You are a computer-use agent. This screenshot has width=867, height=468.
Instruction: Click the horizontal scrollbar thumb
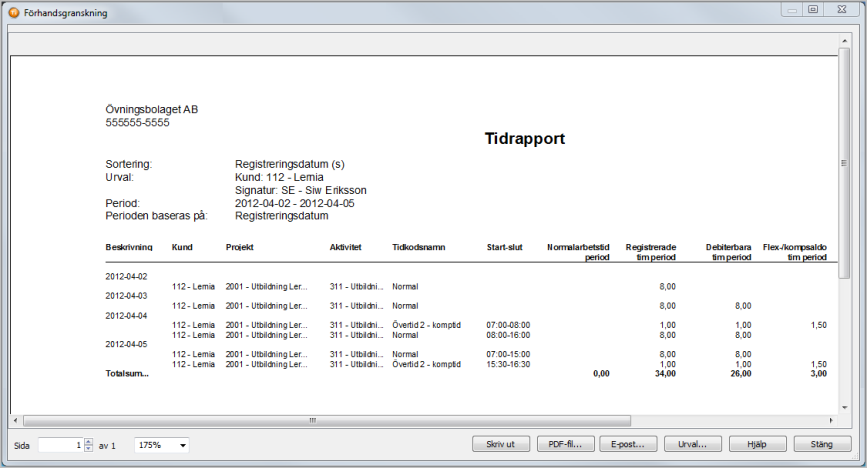pyautogui.click(x=312, y=420)
